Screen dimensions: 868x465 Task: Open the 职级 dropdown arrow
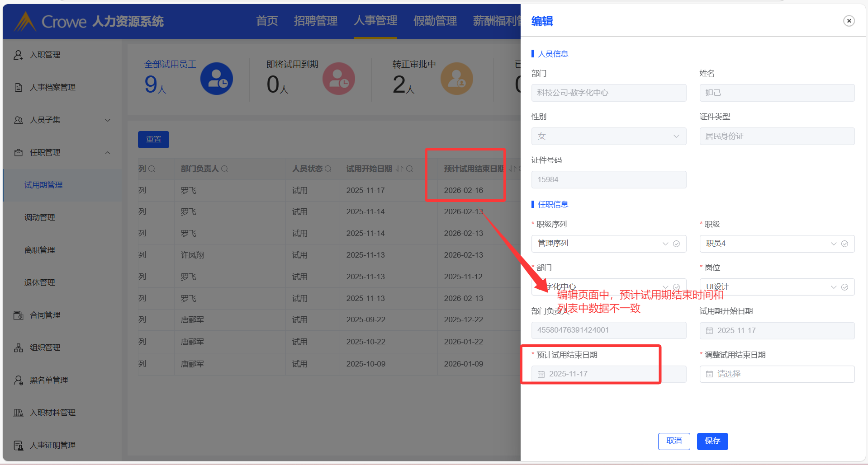click(x=834, y=244)
